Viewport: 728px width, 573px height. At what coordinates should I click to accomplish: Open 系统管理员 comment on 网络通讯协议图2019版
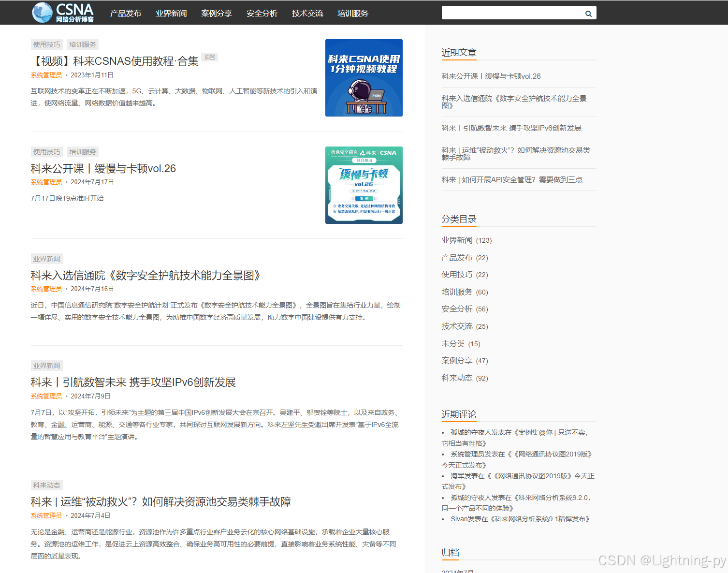[518, 459]
